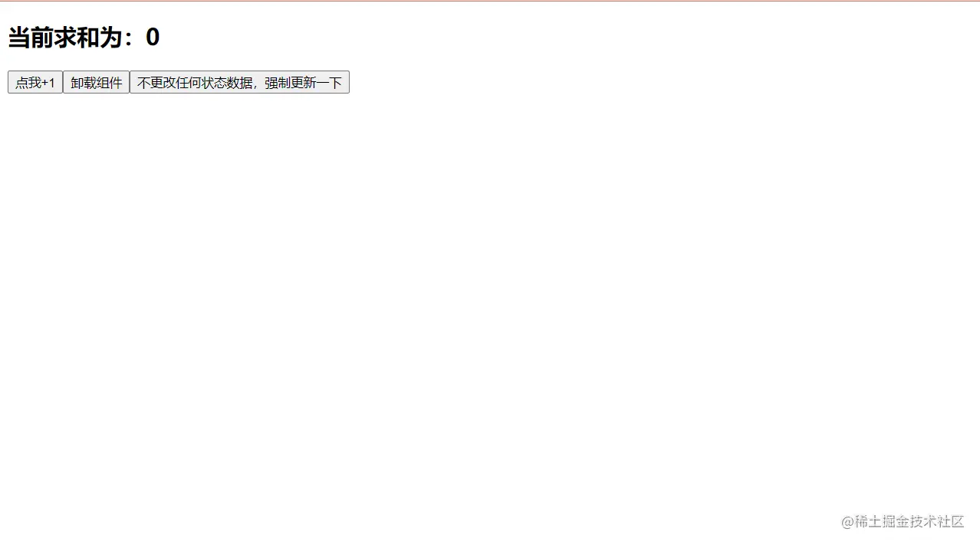The height and width of the screenshot is (545, 980).
Task: Unmount the component via 卸载组件
Action: point(96,82)
